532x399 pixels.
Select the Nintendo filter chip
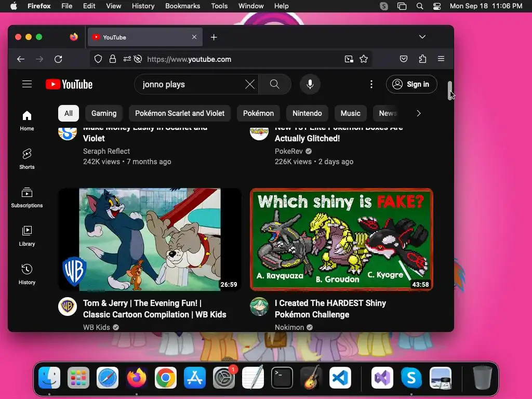click(x=308, y=113)
